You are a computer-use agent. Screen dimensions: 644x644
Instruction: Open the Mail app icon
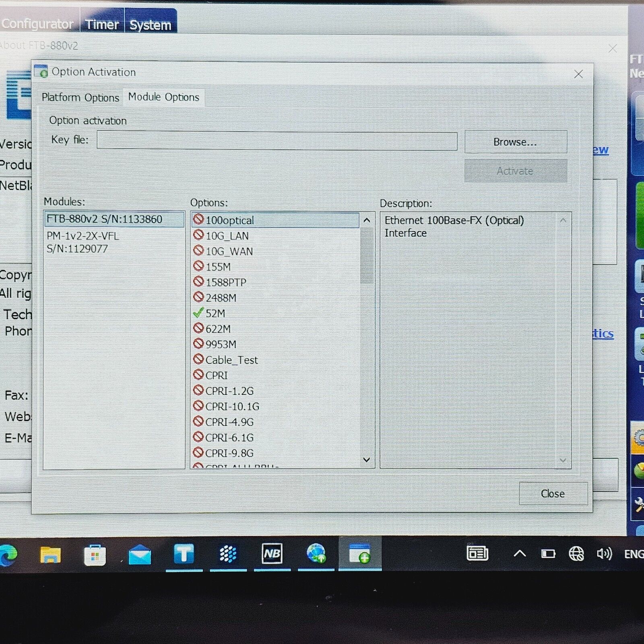point(140,555)
